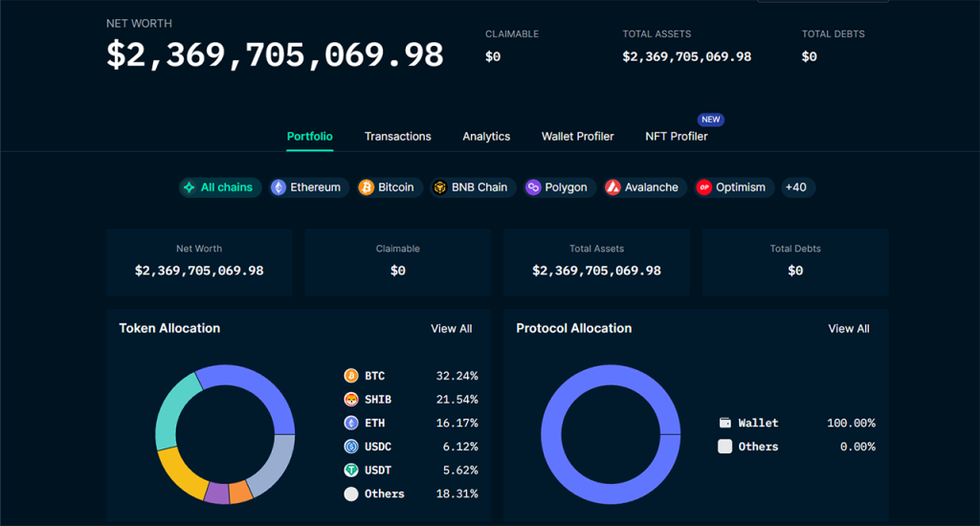Expand the +40 more chains list
The height and width of the screenshot is (526, 980).
tap(795, 187)
